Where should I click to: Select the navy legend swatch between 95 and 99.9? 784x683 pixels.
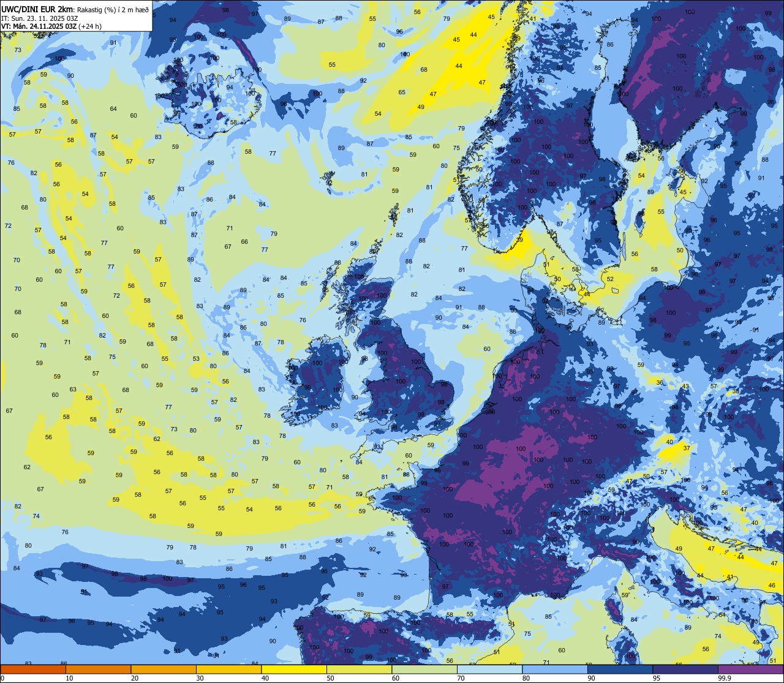point(685,669)
